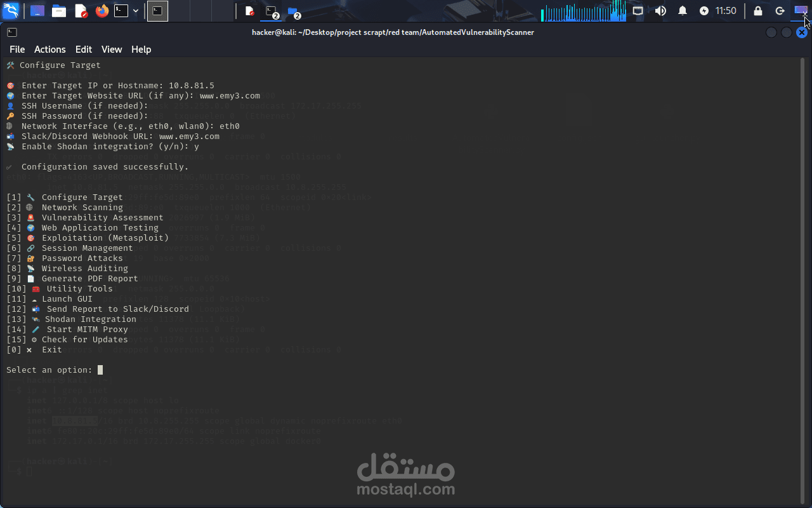Image resolution: width=812 pixels, height=508 pixels.
Task: Click the Slack/Discord Webhook URL line
Action: coord(113,137)
